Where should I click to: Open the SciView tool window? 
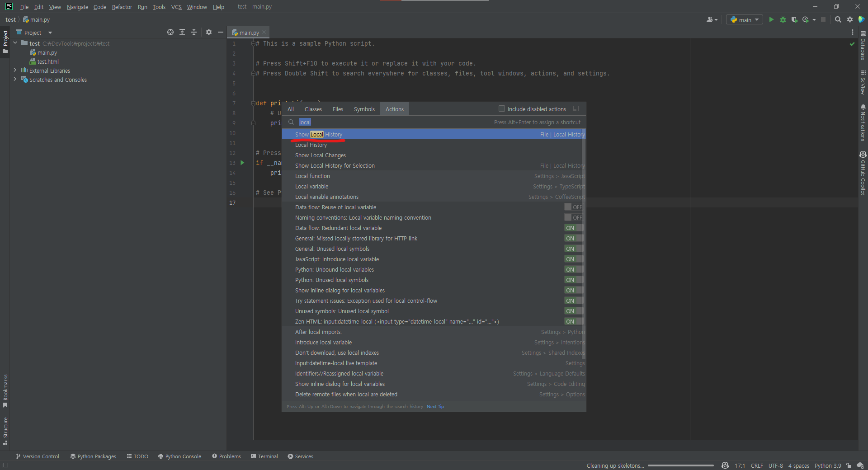click(x=863, y=82)
